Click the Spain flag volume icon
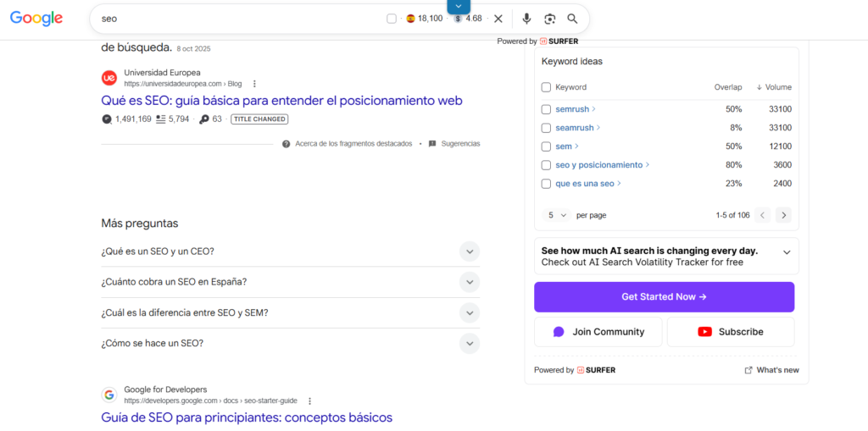Viewport: 868px width, 431px height. (x=410, y=19)
